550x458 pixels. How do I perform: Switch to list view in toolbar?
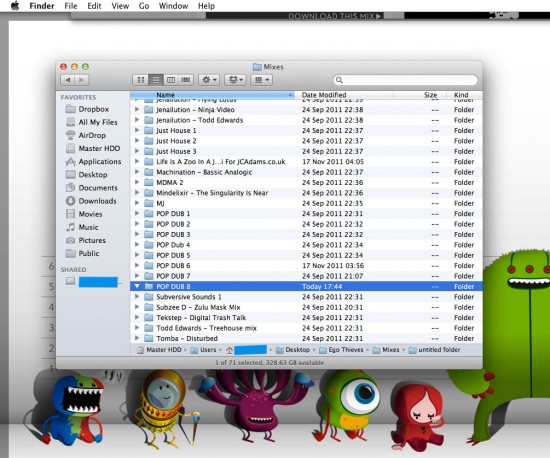156,80
